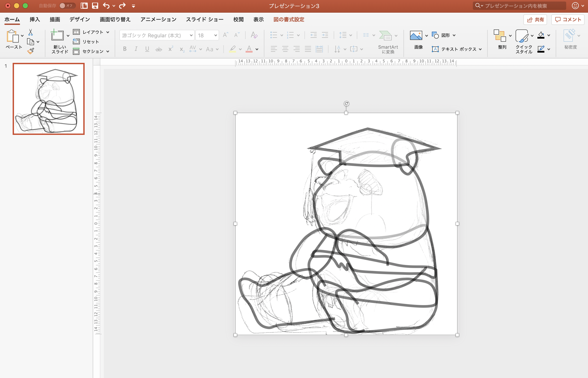Apply the text highlight color swatch

point(232,49)
